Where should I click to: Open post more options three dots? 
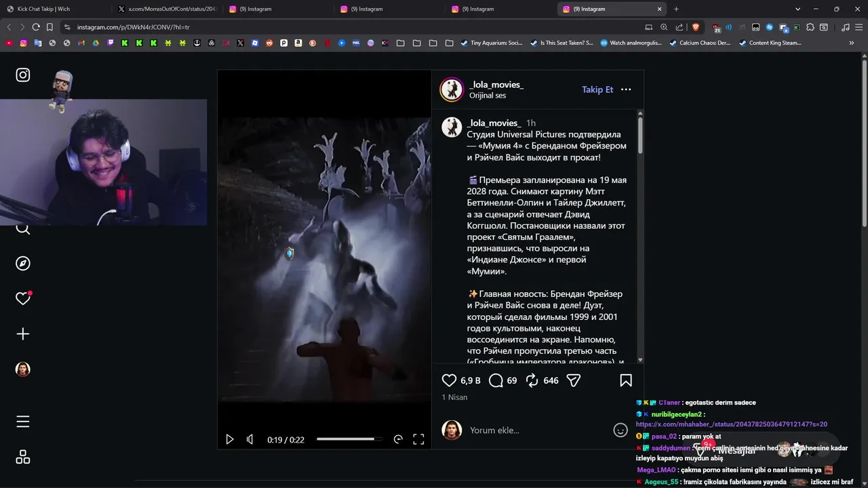[626, 89]
